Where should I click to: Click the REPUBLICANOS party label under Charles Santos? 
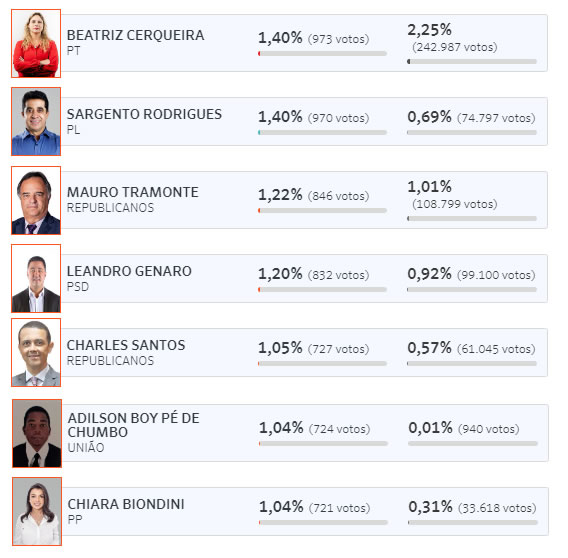[110, 361]
